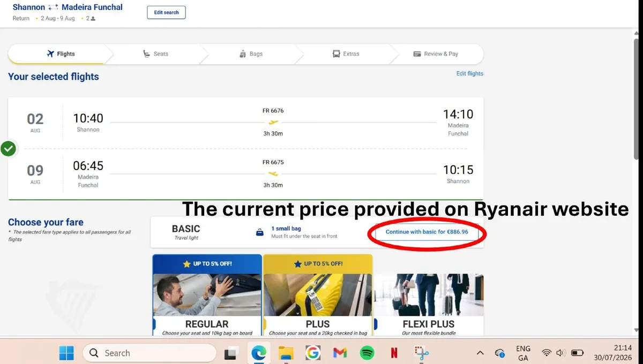
Task: Open Google app from the taskbar
Action: (x=313, y=353)
